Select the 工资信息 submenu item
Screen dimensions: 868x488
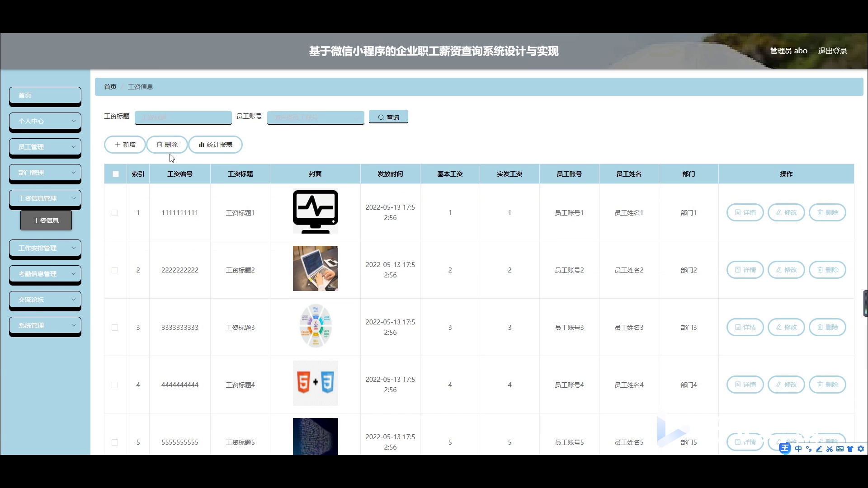coord(46,221)
